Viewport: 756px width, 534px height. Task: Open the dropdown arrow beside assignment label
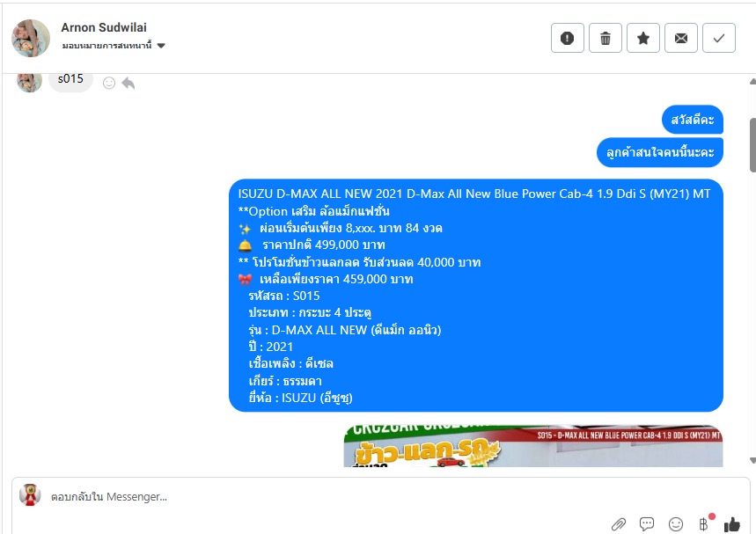[x=161, y=46]
